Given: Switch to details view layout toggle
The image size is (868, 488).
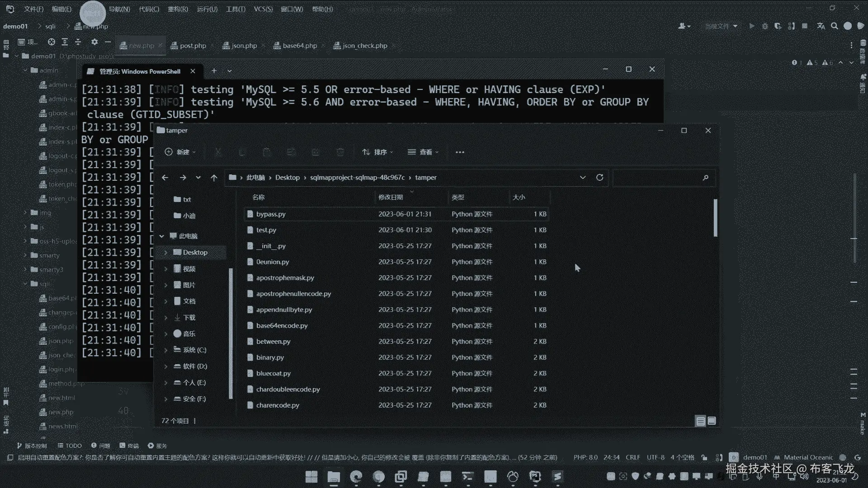Looking at the screenshot, I should 700,421.
